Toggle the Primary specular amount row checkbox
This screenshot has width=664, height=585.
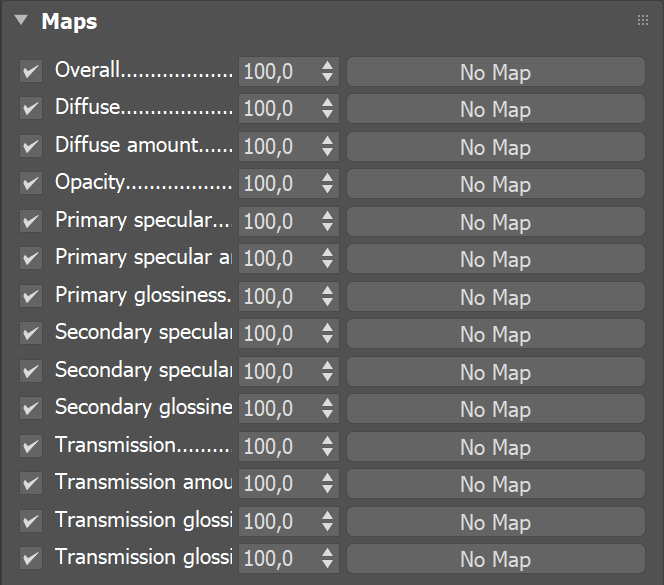tap(31, 258)
